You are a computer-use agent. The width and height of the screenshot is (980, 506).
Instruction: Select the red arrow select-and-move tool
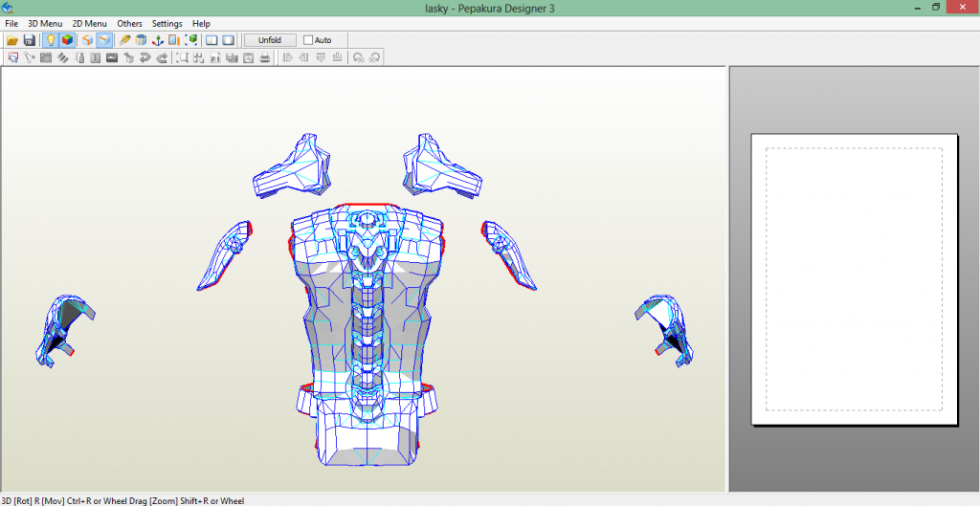(13, 57)
